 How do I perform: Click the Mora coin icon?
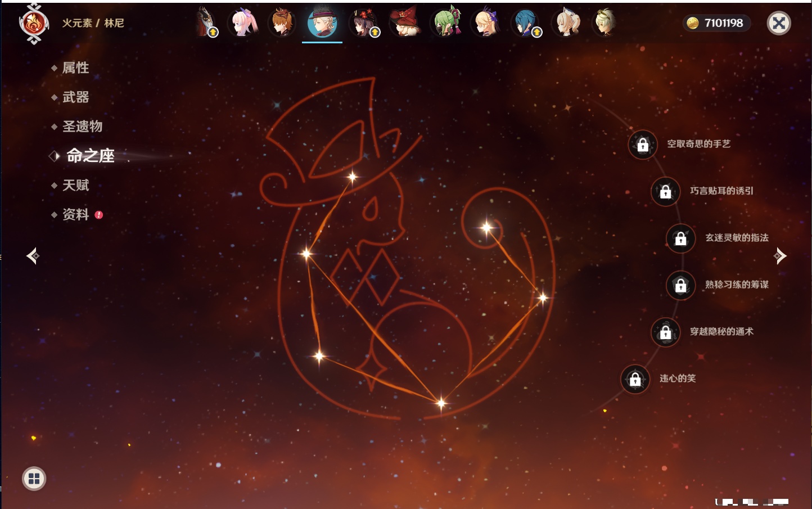point(693,23)
